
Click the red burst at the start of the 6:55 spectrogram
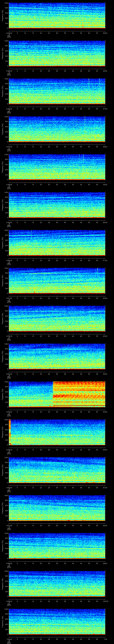point(10,432)
